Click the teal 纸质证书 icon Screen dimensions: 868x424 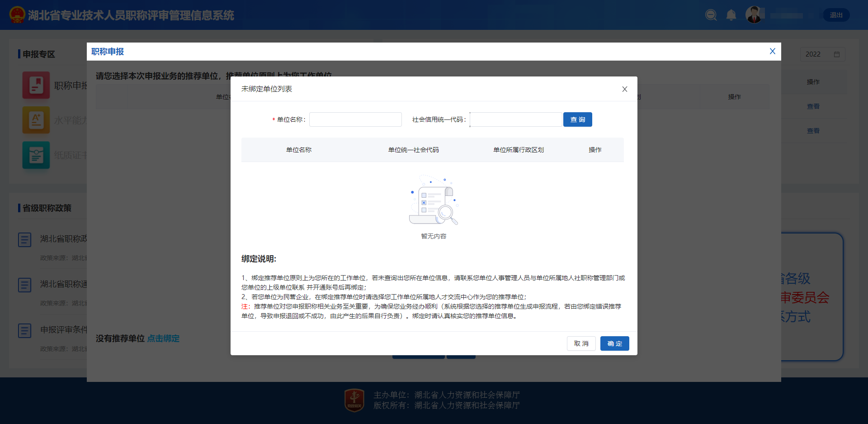pyautogui.click(x=36, y=155)
